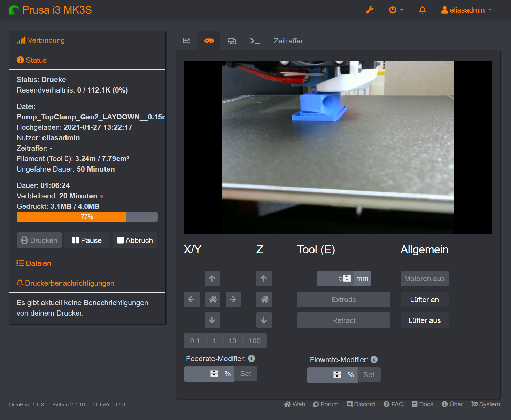The image size is (511, 420).
Task: Open the Zeitraffer tab
Action: tap(288, 41)
